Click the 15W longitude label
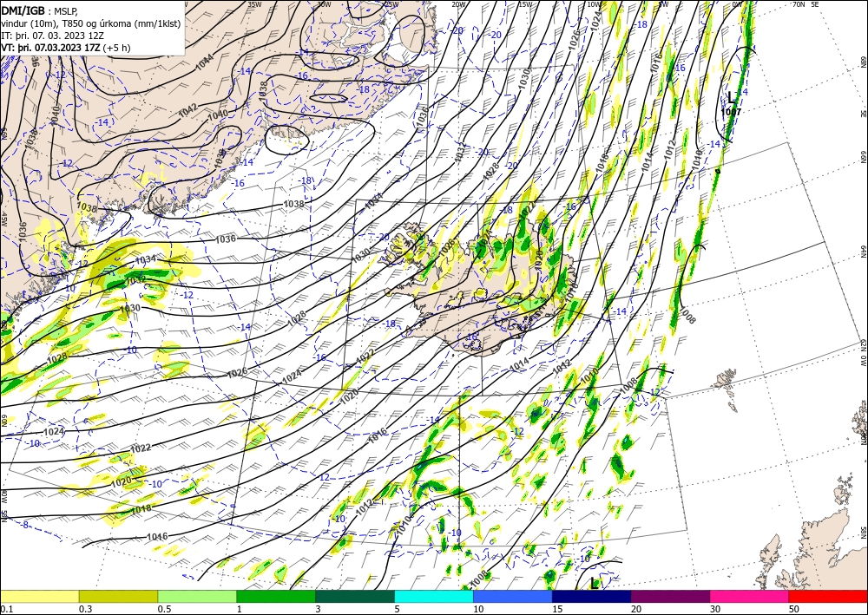The image size is (868, 615). (x=525, y=3)
